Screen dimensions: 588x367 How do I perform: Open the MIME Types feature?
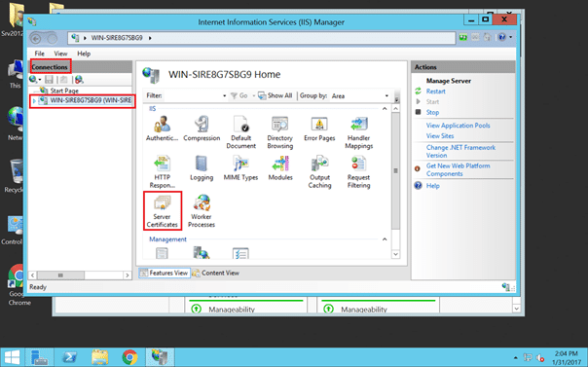[x=240, y=168]
